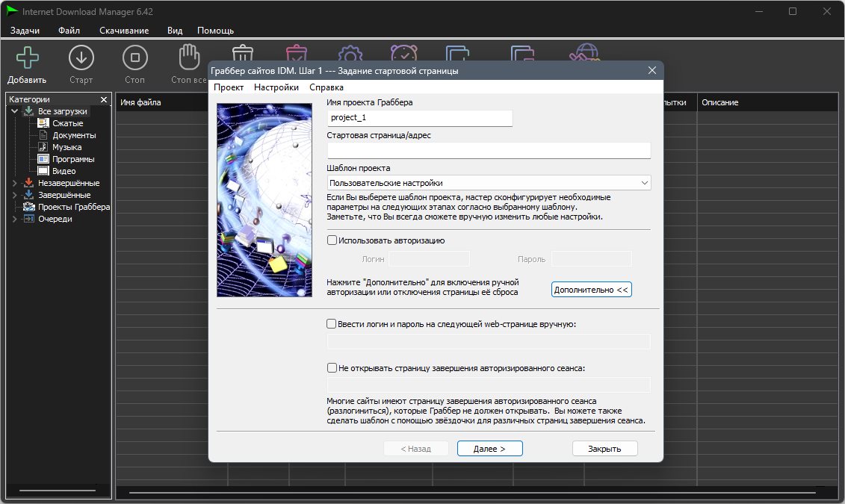Click the Категории panel horizontal scrollbar

click(x=58, y=491)
